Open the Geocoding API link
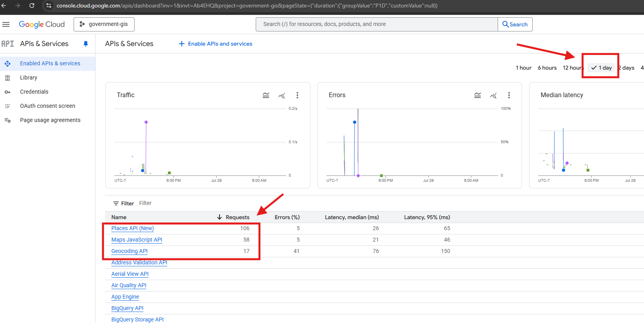This screenshot has width=644, height=323. [x=129, y=251]
